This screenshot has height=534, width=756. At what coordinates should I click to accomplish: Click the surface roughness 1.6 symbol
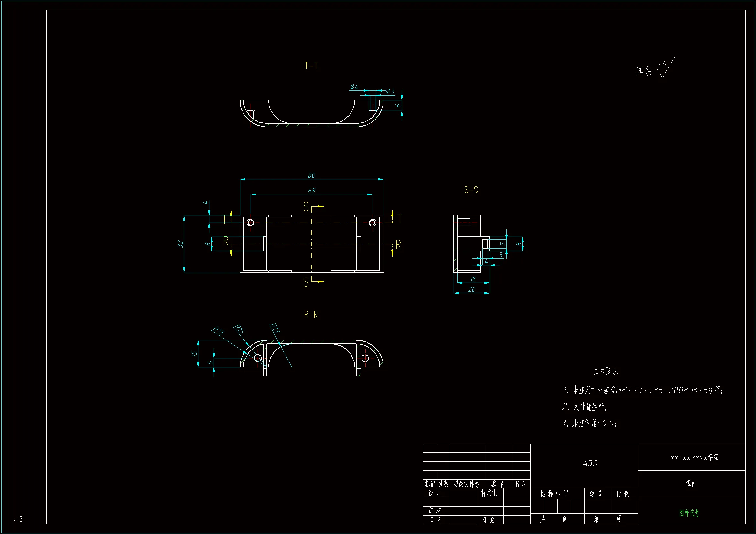[663, 68]
